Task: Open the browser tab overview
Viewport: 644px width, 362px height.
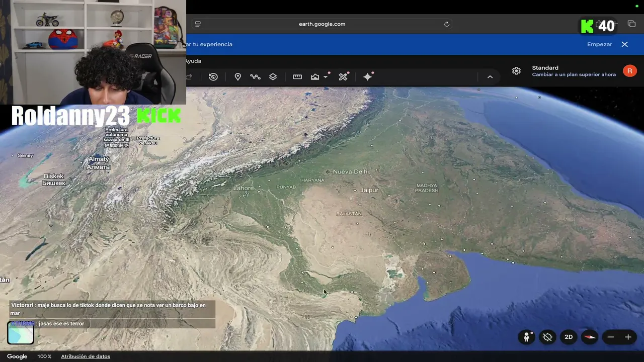Action: coord(631,24)
